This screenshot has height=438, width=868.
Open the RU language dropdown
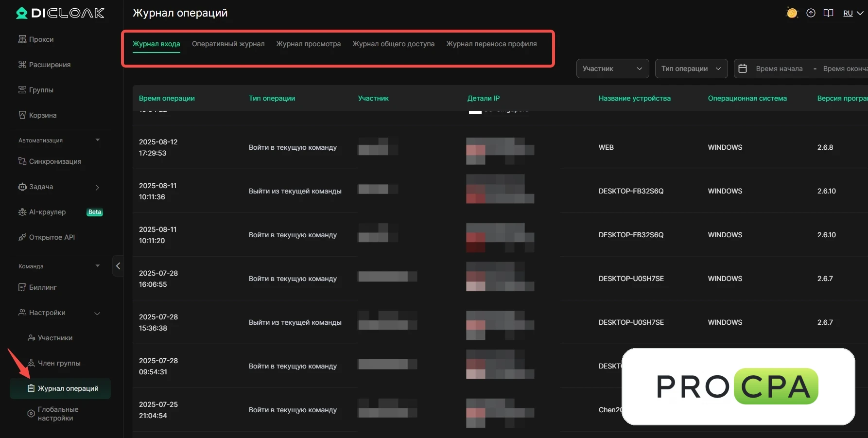coord(853,13)
